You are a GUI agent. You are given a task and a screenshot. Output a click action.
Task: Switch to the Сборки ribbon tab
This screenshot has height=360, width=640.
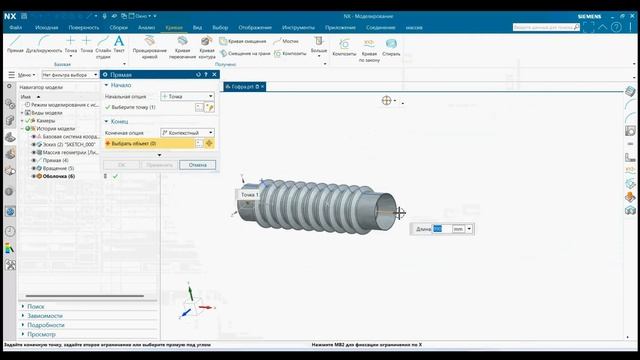tap(118, 27)
